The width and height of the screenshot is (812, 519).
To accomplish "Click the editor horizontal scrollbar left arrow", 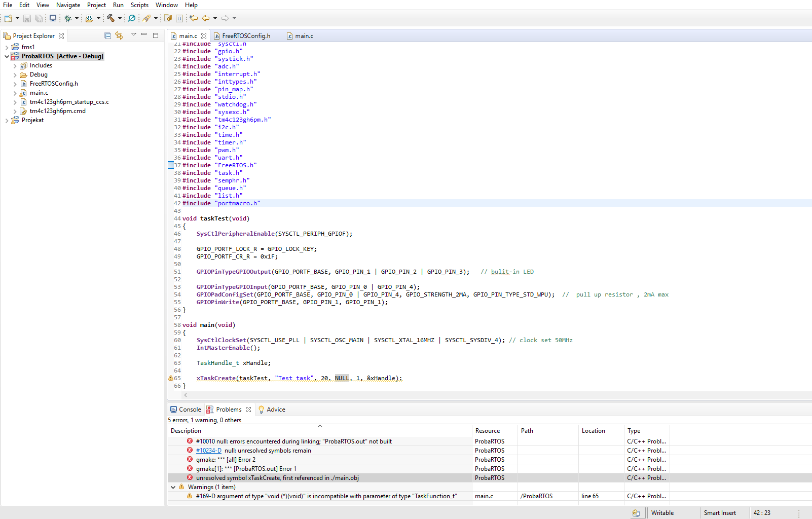I will tap(186, 395).
